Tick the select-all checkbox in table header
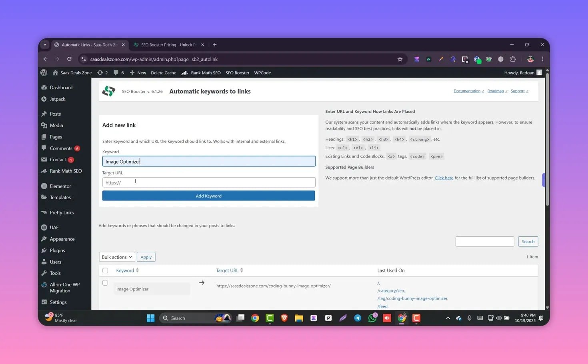 coord(105,270)
